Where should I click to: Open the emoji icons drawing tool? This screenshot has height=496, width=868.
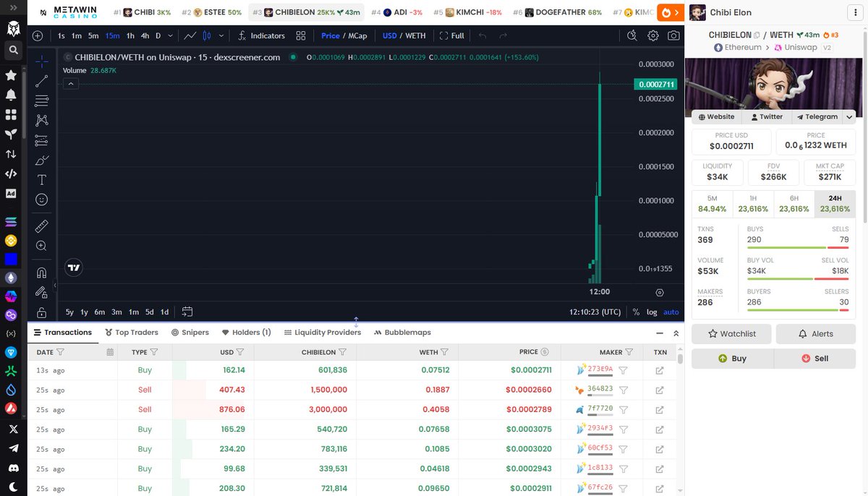[x=41, y=200]
